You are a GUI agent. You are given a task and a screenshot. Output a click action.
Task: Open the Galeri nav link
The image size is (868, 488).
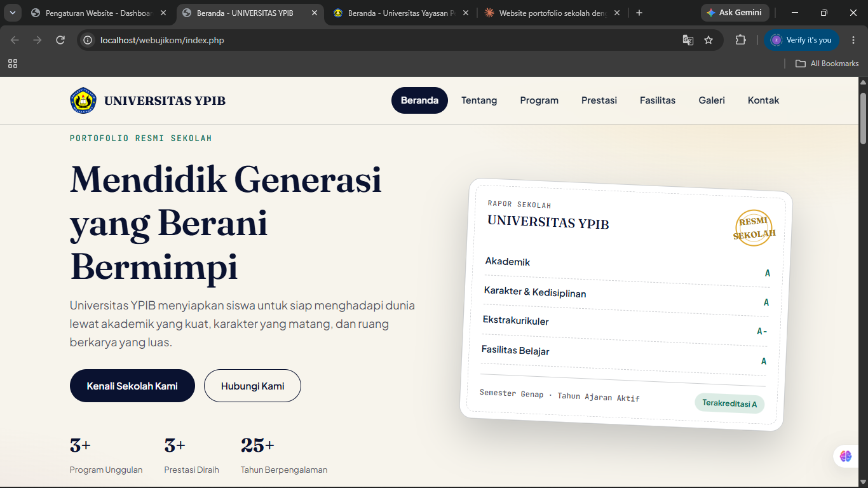[712, 100]
